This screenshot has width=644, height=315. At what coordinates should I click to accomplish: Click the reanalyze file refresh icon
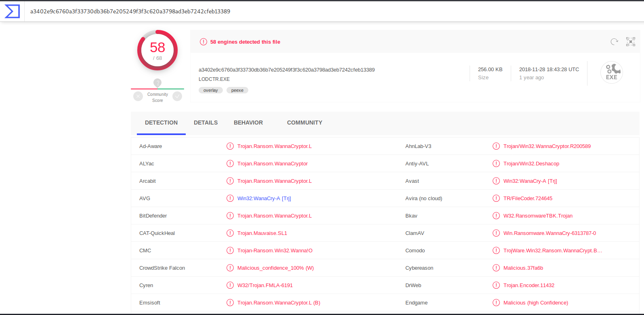click(x=615, y=42)
